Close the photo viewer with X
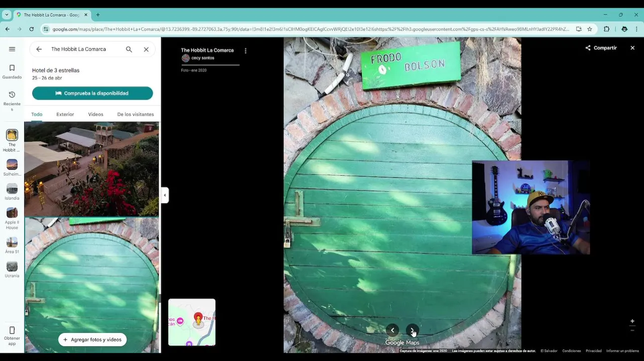 [632, 48]
